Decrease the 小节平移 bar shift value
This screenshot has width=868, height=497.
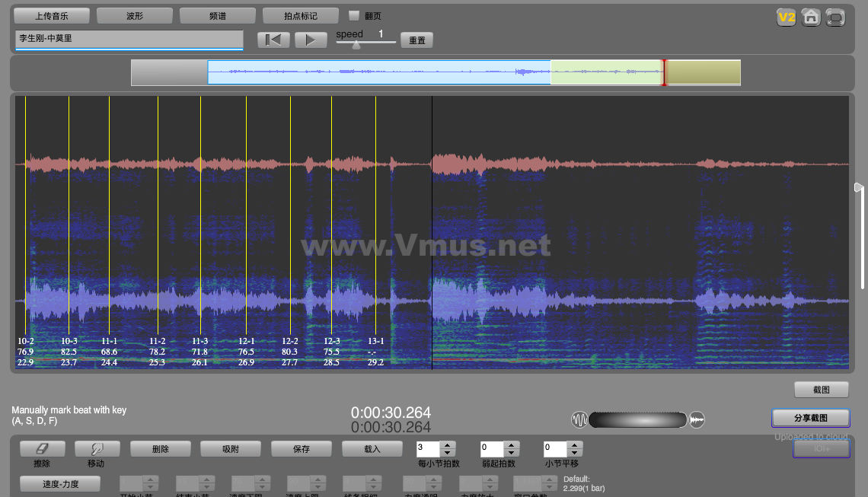575,452
